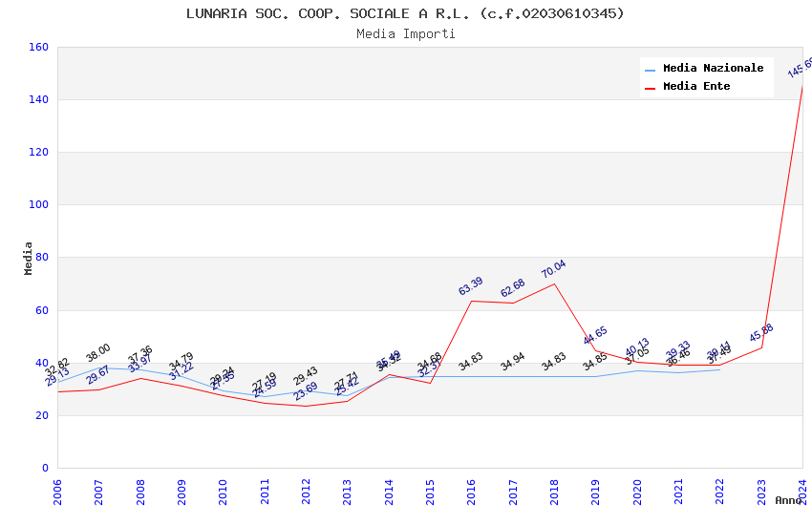Click the 23.69 data label for 2012

[306, 391]
